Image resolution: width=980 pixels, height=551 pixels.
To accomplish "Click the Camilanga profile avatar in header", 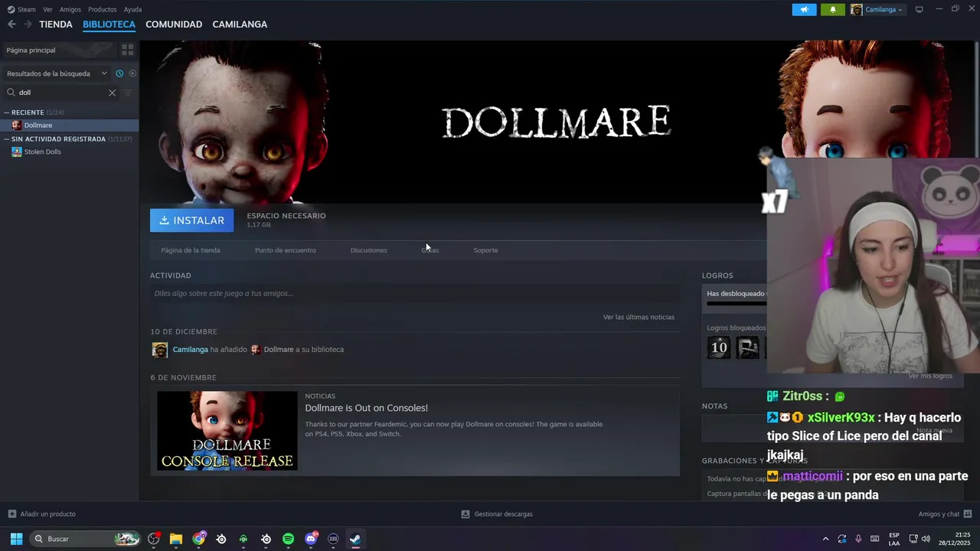I will [856, 9].
